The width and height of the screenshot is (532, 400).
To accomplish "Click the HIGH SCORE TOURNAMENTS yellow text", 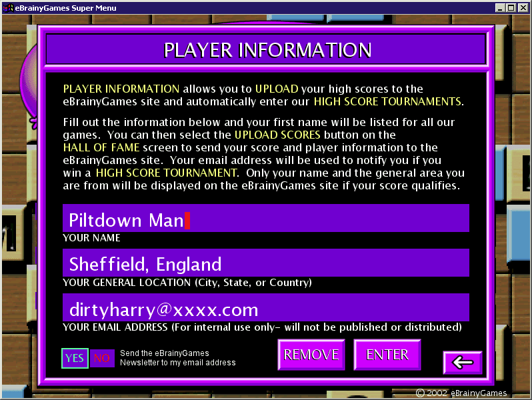I will (x=387, y=102).
